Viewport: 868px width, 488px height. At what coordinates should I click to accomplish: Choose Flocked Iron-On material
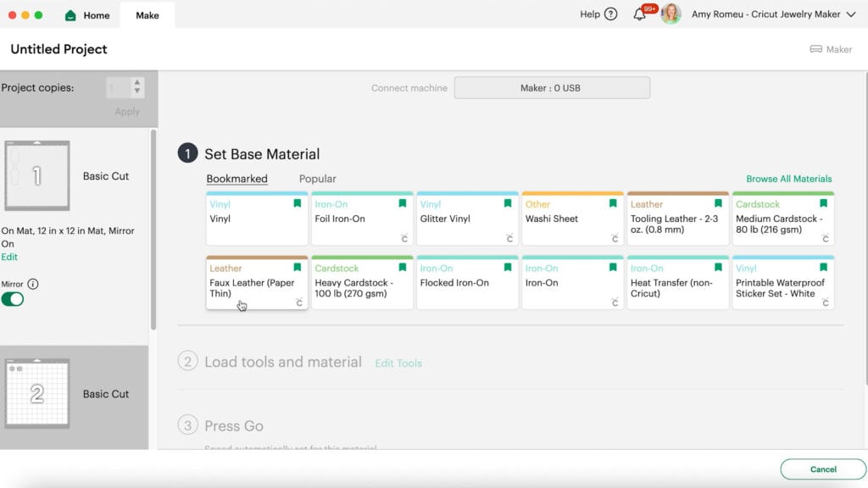pos(467,283)
